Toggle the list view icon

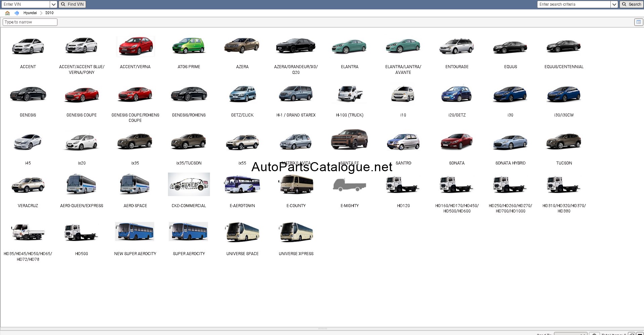[638, 22]
